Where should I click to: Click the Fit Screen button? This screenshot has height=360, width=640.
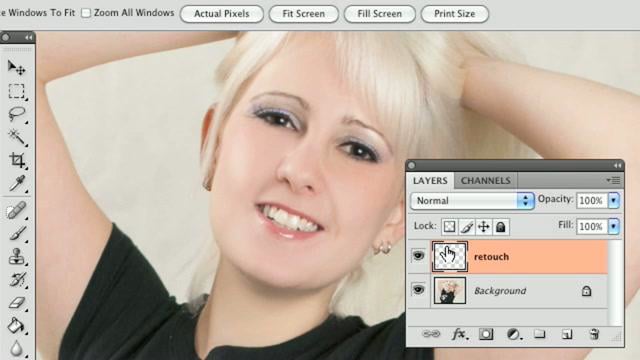(304, 14)
